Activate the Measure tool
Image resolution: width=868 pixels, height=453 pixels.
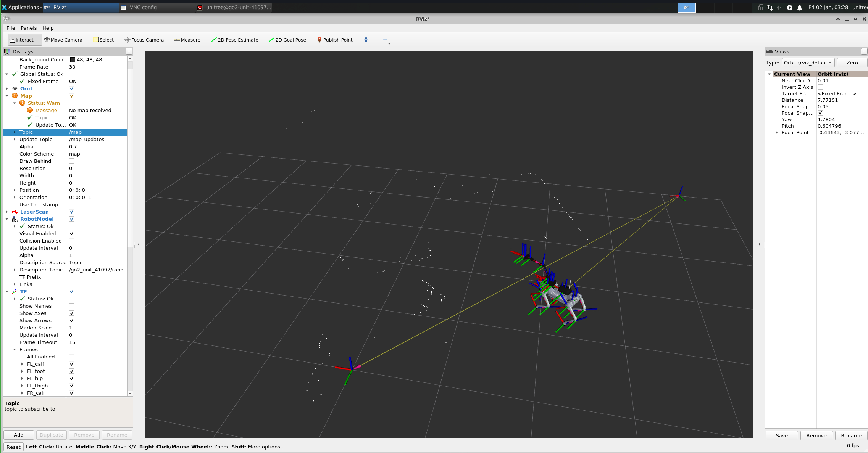tap(187, 40)
